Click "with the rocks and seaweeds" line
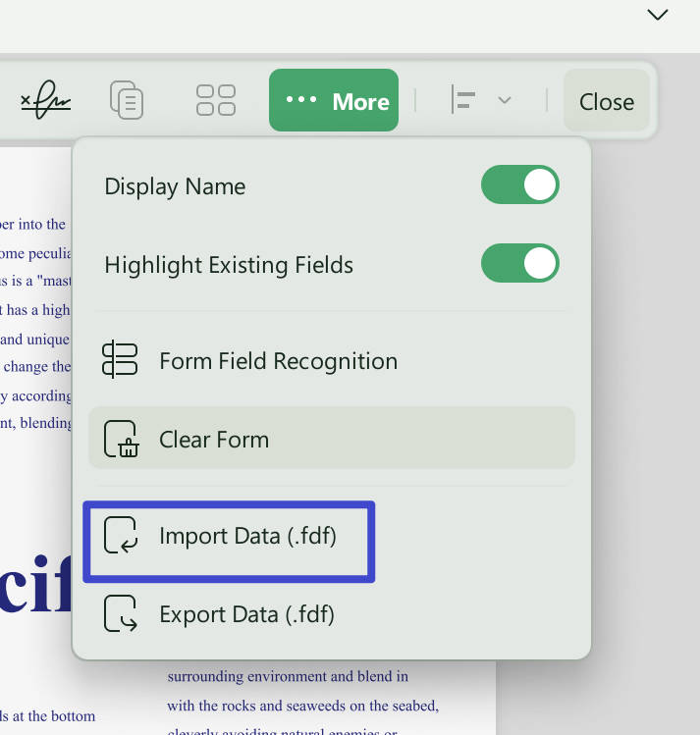 pyautogui.click(x=303, y=706)
